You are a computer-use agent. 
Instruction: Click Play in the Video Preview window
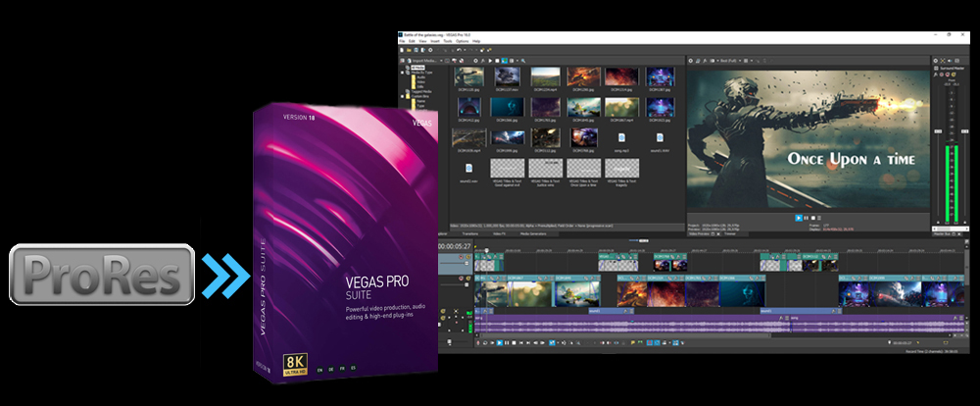pos(799,218)
